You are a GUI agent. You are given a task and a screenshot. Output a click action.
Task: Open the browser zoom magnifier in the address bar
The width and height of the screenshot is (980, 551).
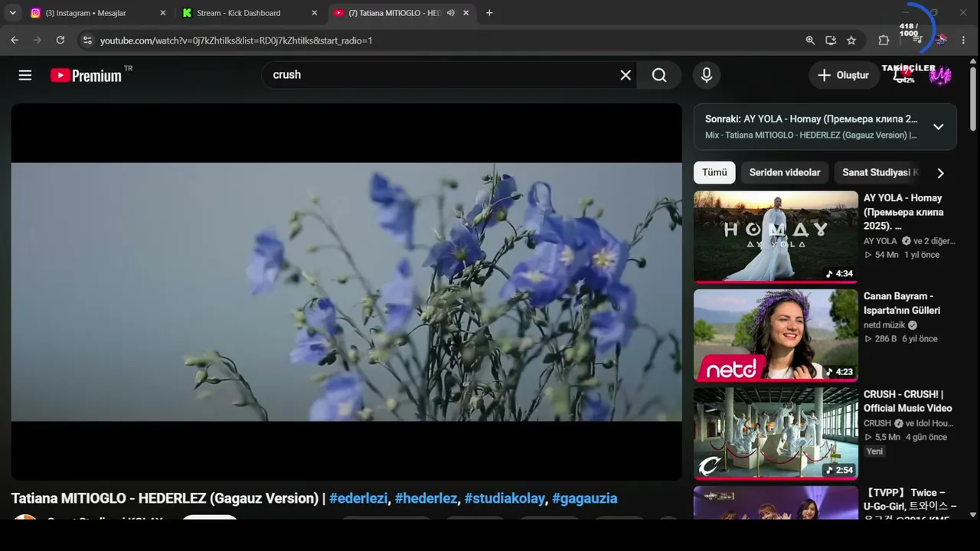810,40
